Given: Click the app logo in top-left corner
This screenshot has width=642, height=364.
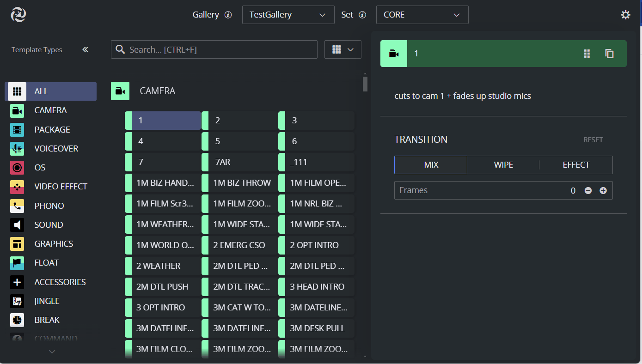Looking at the screenshot, I should [18, 15].
